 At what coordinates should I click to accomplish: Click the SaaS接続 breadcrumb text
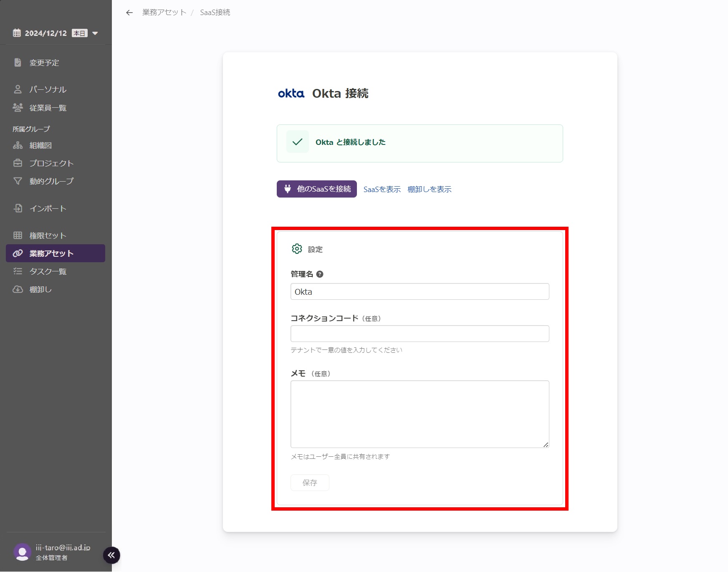click(215, 13)
